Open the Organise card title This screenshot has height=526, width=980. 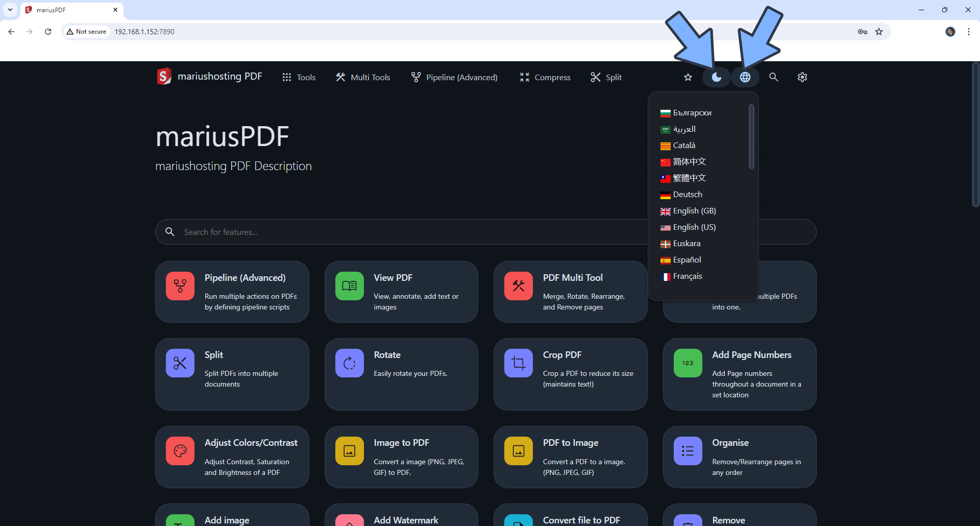730,443
